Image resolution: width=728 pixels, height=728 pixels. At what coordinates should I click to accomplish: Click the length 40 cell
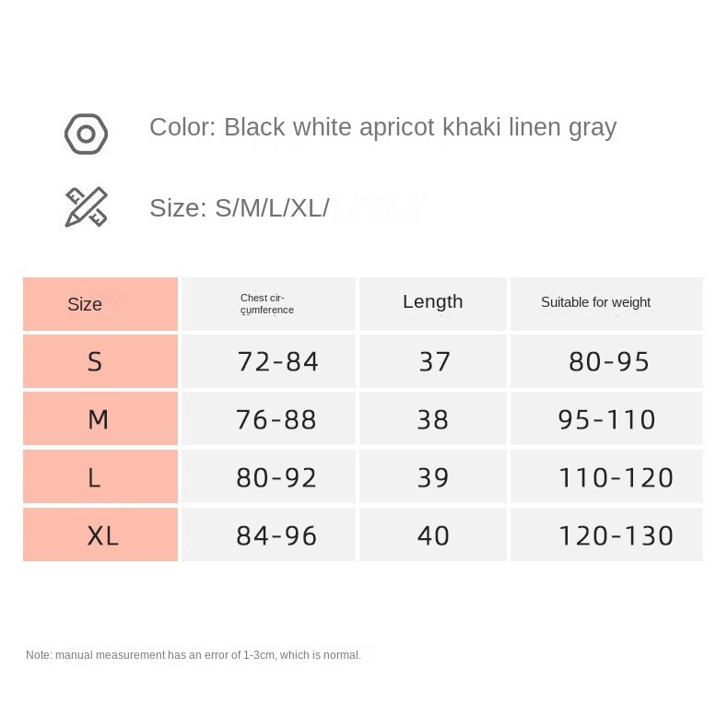pyautogui.click(x=433, y=535)
